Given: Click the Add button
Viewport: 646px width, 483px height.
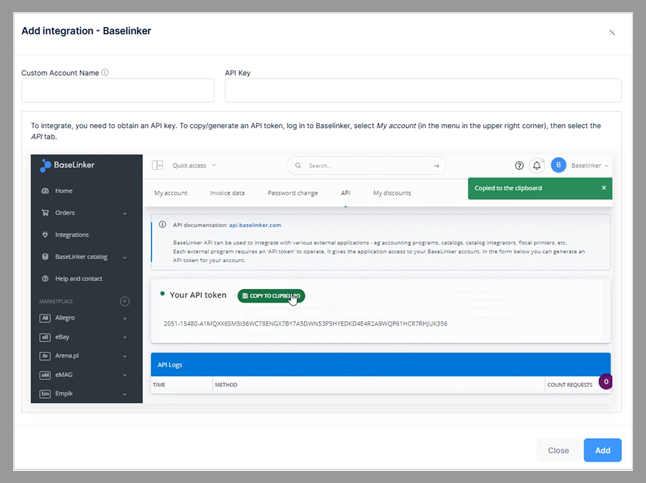Looking at the screenshot, I should (x=602, y=450).
